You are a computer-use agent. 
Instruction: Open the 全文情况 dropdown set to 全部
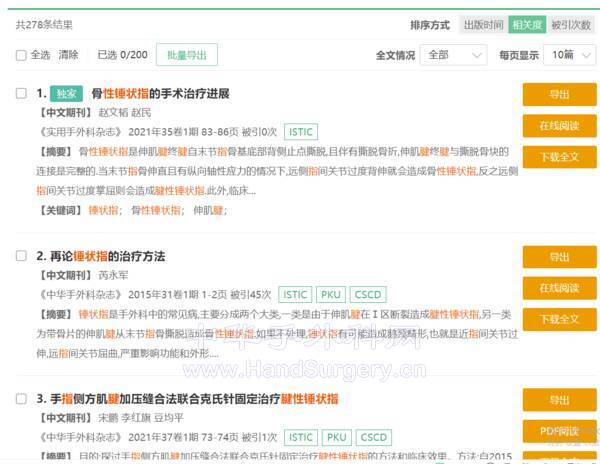pyautogui.click(x=451, y=55)
